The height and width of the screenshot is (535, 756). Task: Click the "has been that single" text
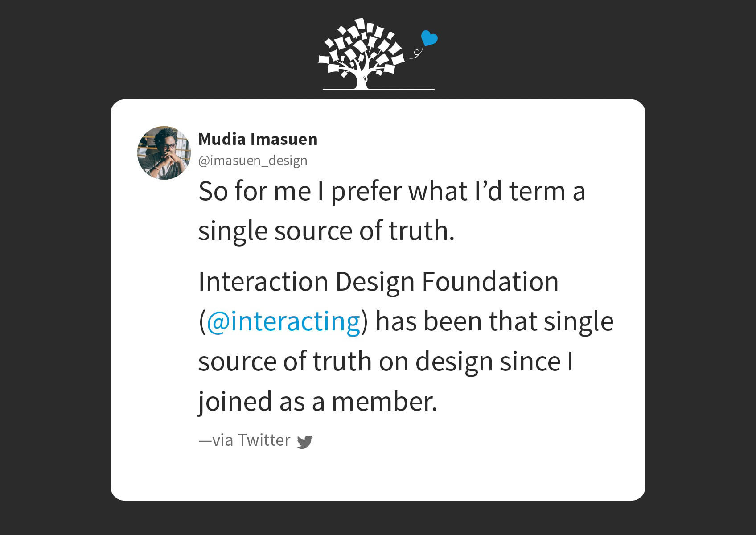pyautogui.click(x=495, y=321)
